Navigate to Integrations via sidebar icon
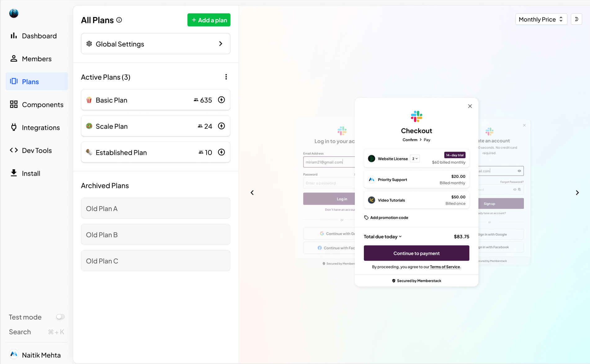Image resolution: width=590 pixels, height=364 pixels. coord(14,127)
